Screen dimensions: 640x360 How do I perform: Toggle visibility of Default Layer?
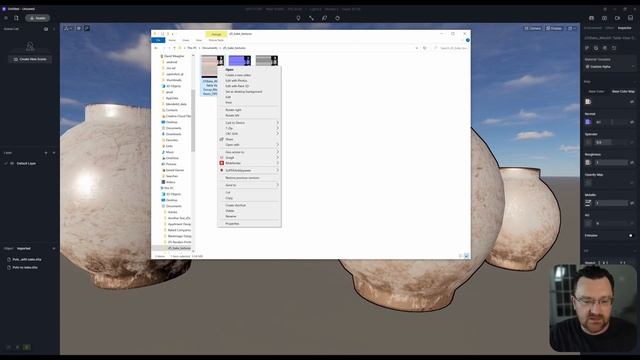coord(12,163)
